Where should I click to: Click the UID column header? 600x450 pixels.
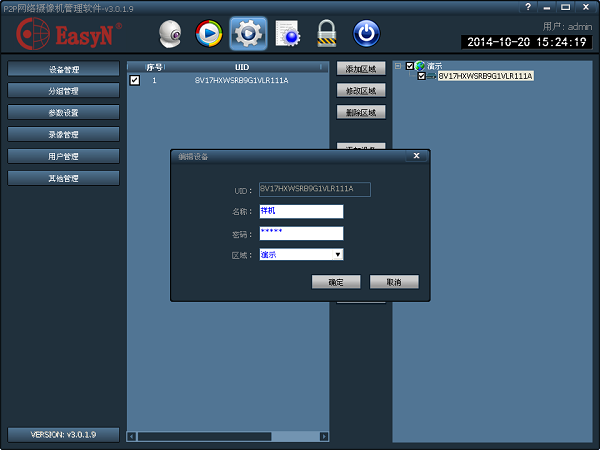click(x=241, y=67)
